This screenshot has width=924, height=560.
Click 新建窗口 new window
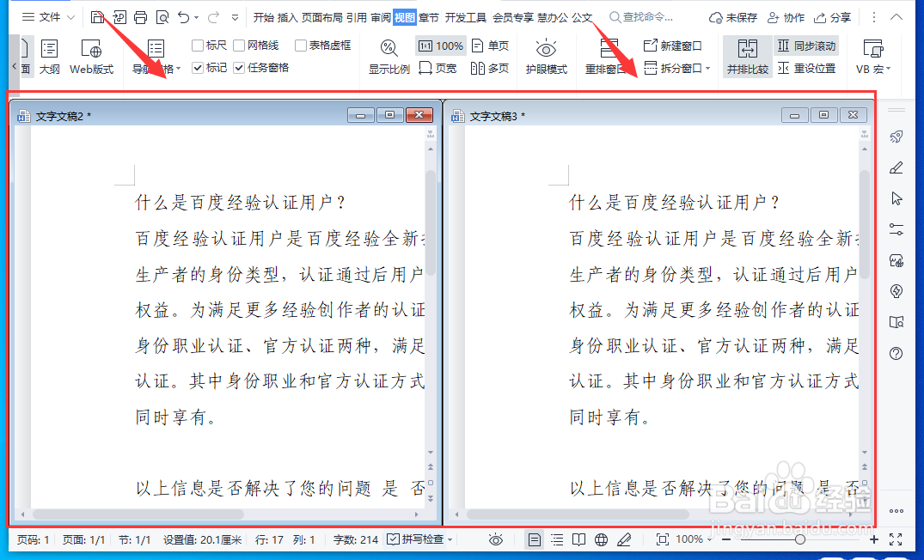(x=673, y=46)
